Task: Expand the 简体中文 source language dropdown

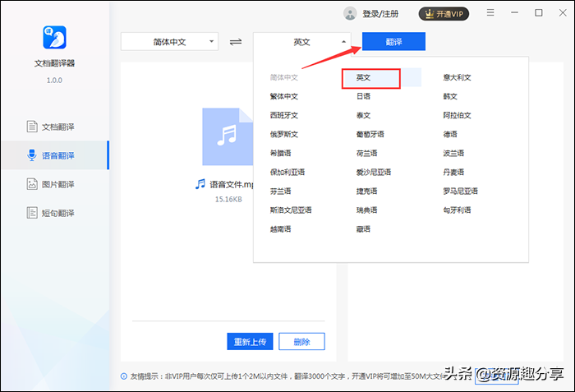Action: coord(169,41)
